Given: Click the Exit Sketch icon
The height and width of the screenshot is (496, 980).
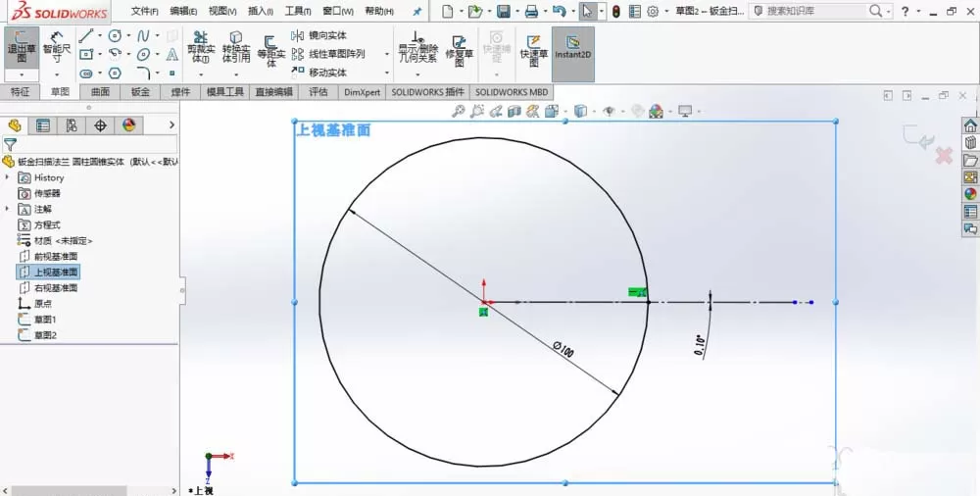Looking at the screenshot, I should 22,47.
